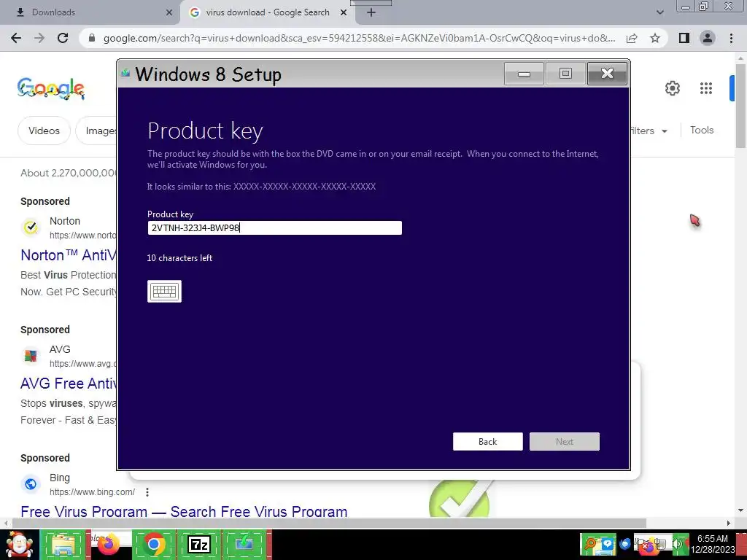Open the taskbar clock 6:55 AM
Image resolution: width=747 pixels, height=560 pixels.
(x=713, y=544)
